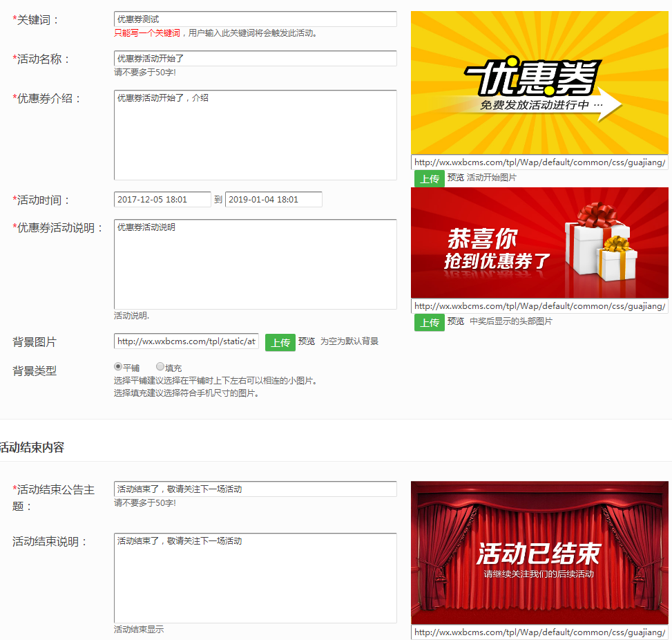Select the 平铺 background type radio
The height and width of the screenshot is (640, 672).
[x=118, y=367]
